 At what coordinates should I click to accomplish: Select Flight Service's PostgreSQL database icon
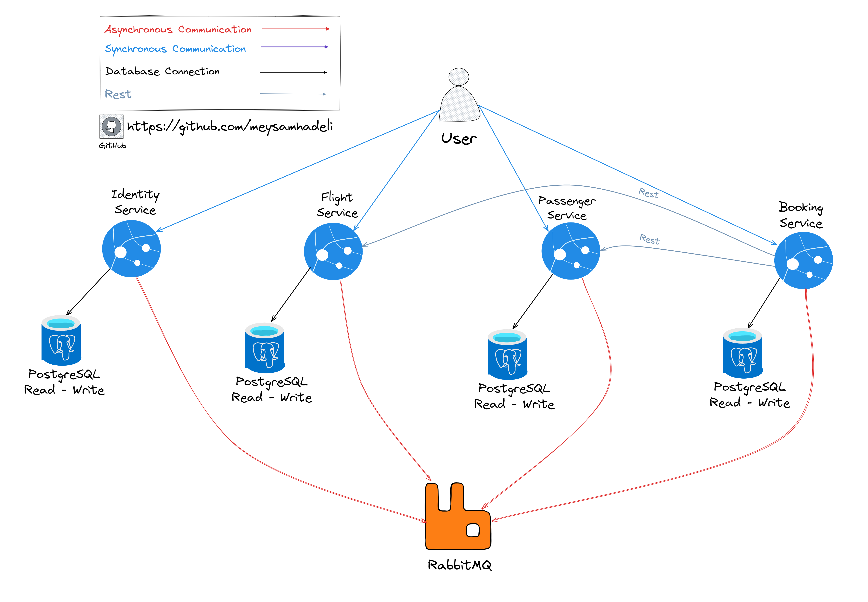point(265,348)
